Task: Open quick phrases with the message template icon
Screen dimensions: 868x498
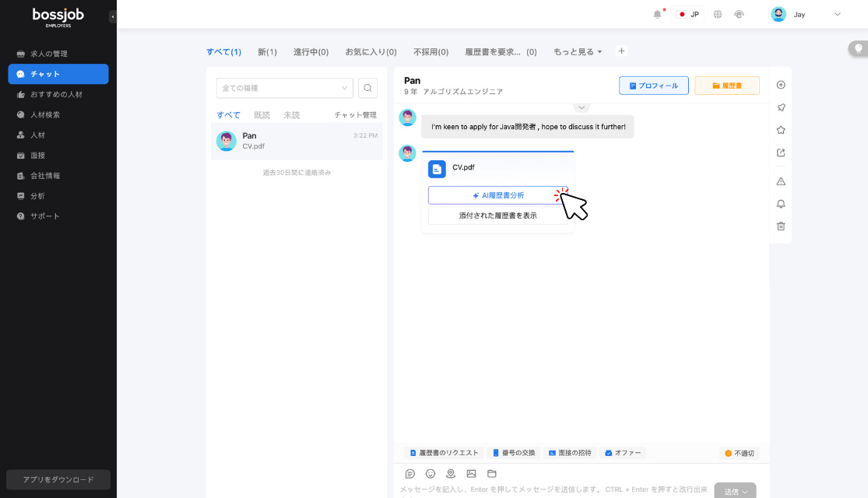Action: click(410, 473)
